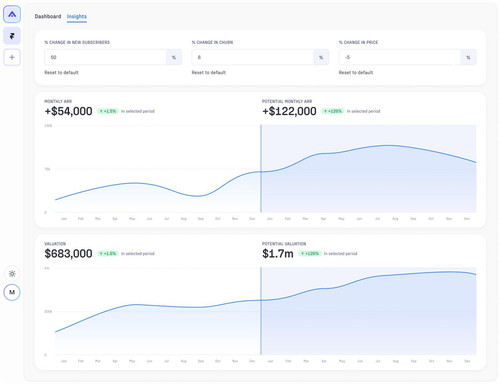Image resolution: width=500 pixels, height=384 pixels.
Task: Click the percent suffix of price field
Action: point(468,57)
